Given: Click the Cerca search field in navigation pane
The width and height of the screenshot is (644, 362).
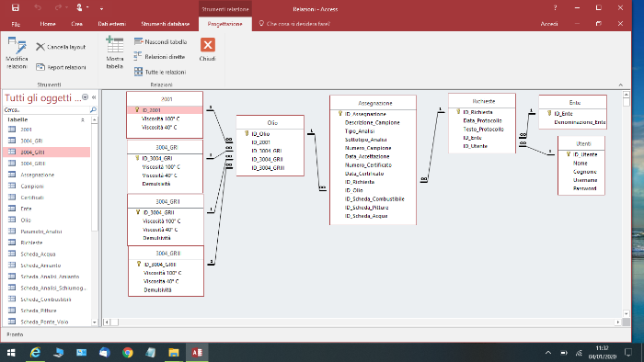Looking at the screenshot, I should pyautogui.click(x=46, y=110).
